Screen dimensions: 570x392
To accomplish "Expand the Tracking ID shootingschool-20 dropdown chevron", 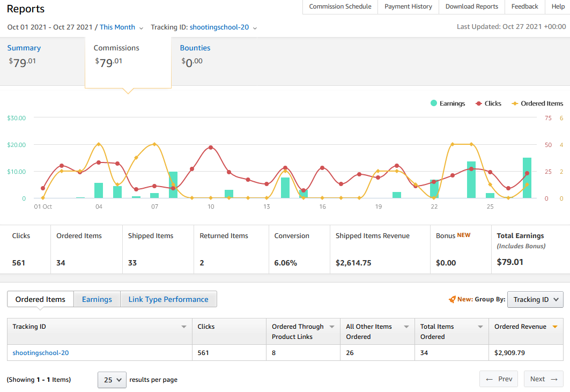I will point(255,28).
